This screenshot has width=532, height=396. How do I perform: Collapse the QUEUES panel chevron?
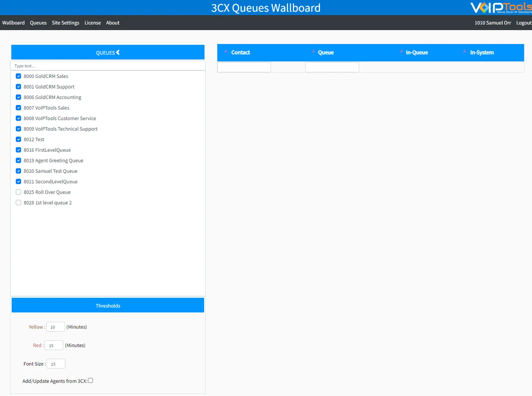click(x=118, y=52)
